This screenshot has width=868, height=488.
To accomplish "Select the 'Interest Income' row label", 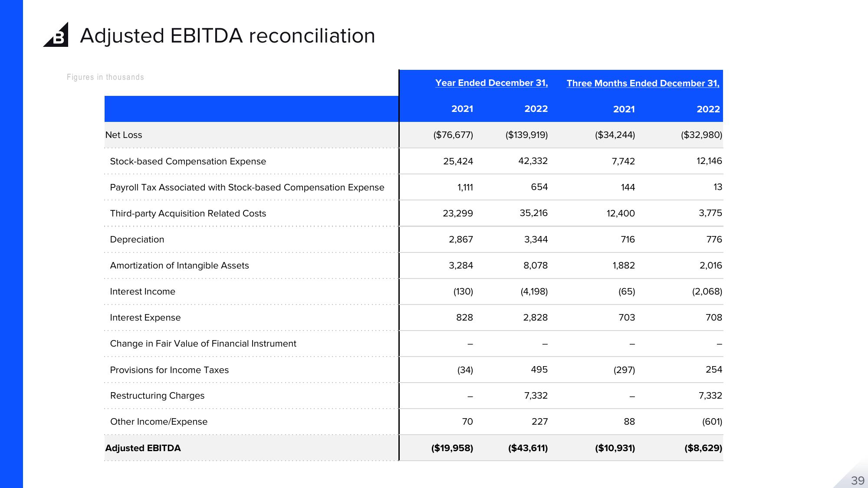I will pos(142,291).
